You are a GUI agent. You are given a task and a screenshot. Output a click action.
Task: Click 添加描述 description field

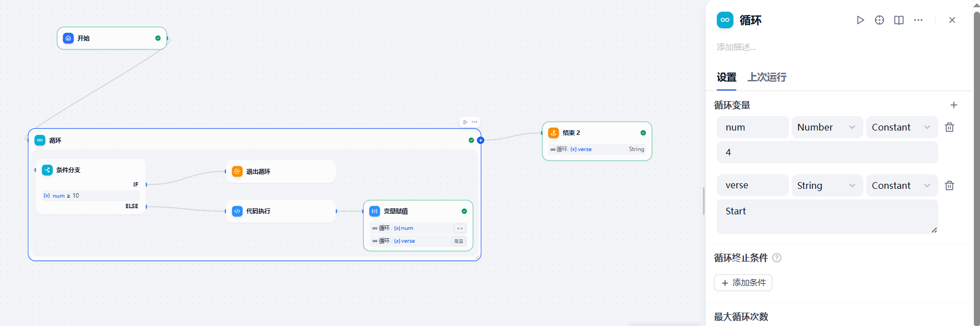736,47
